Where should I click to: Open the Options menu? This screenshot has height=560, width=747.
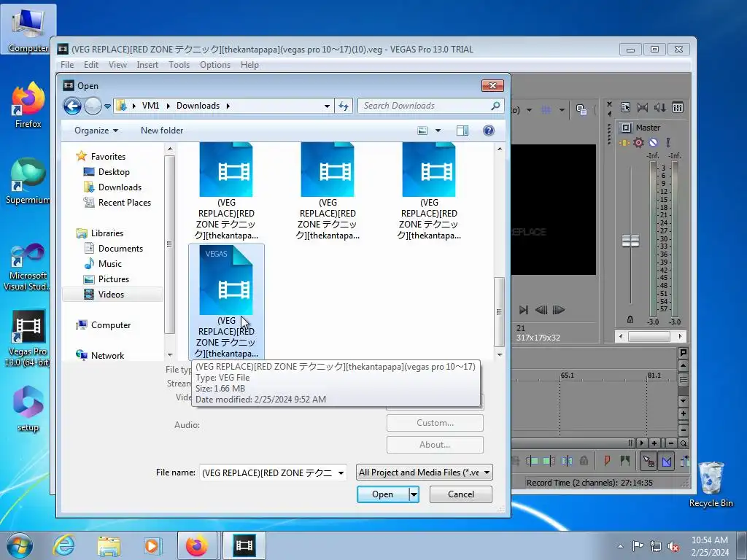[215, 65]
